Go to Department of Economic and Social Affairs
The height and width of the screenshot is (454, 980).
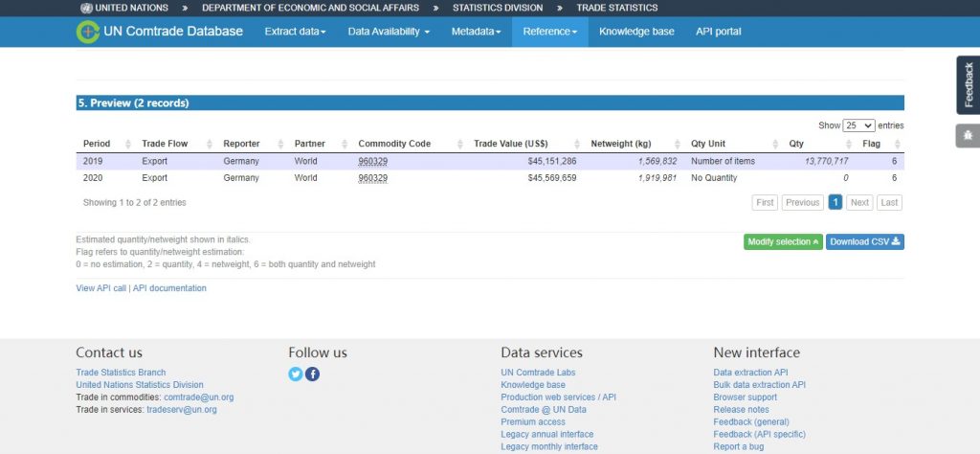point(311,8)
